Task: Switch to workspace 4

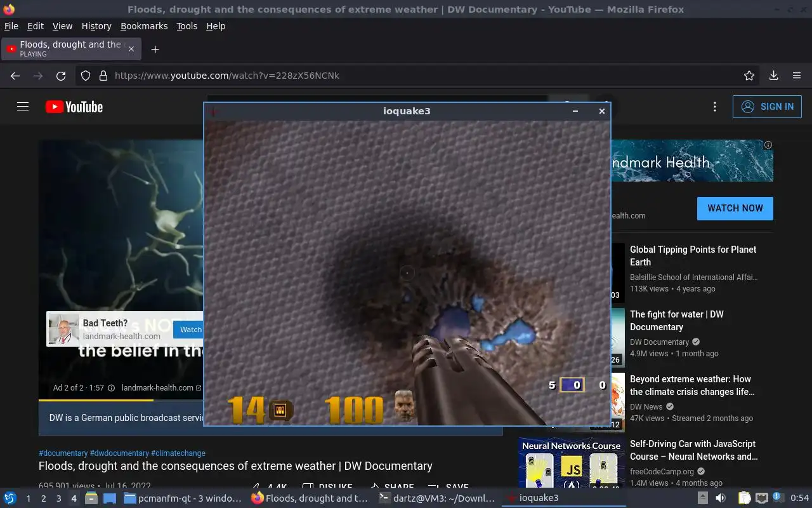Action: click(74, 498)
